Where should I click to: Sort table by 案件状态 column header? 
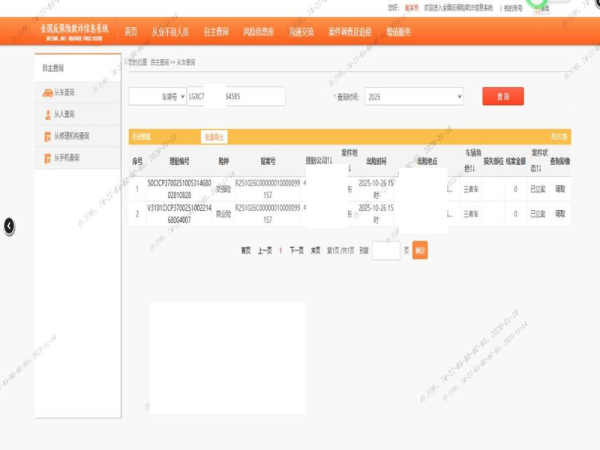tap(537, 160)
